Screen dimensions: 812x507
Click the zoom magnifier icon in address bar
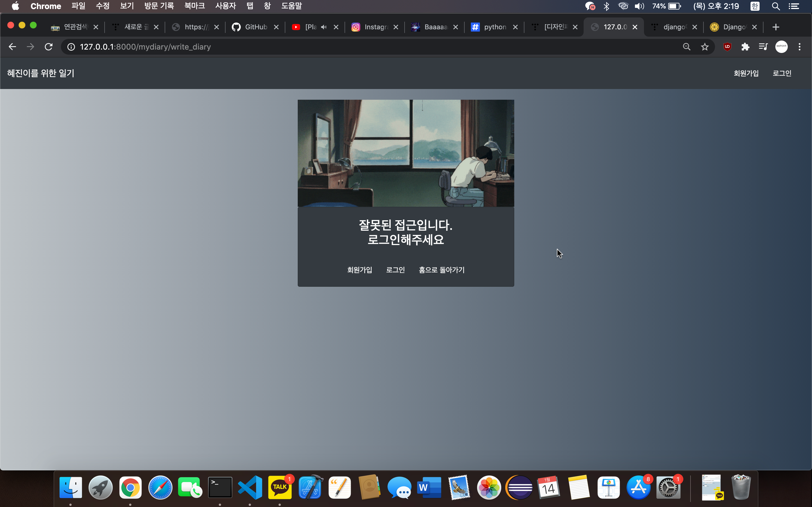click(x=687, y=47)
